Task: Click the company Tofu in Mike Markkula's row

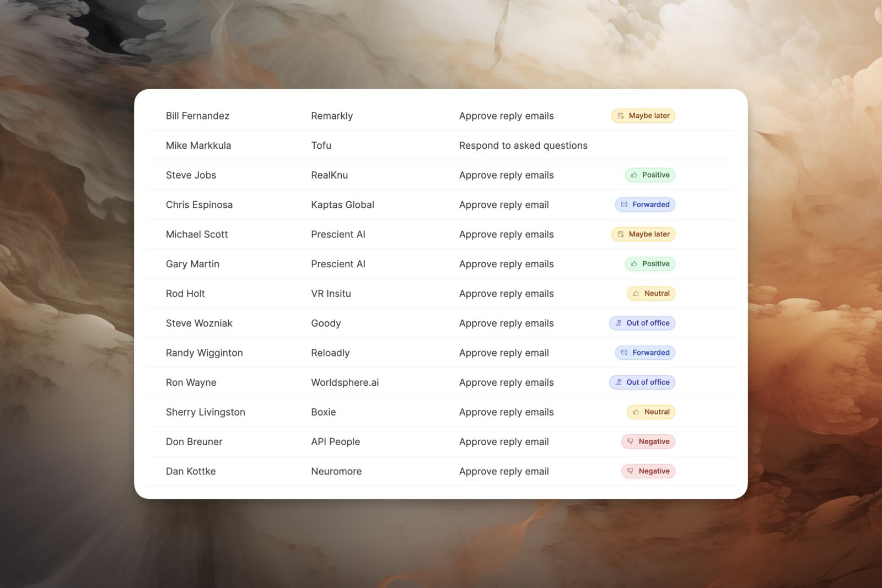Action: click(321, 145)
